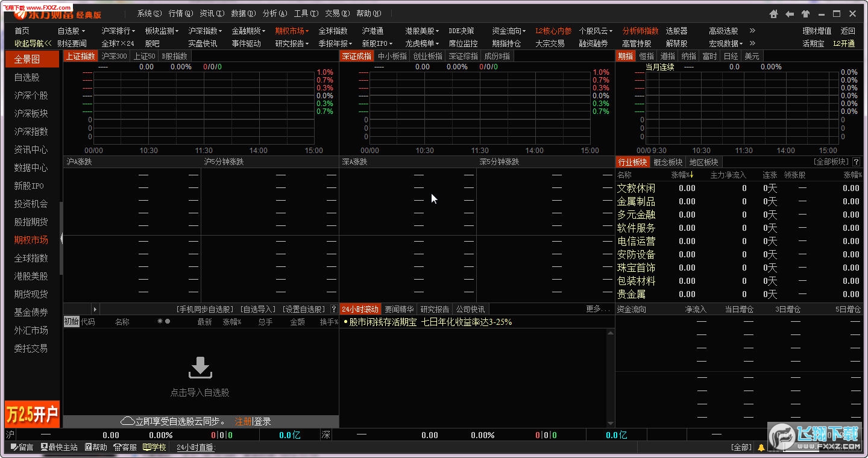
Task: Click the sidebar collapse handle on the left edge
Action: (x=61, y=239)
